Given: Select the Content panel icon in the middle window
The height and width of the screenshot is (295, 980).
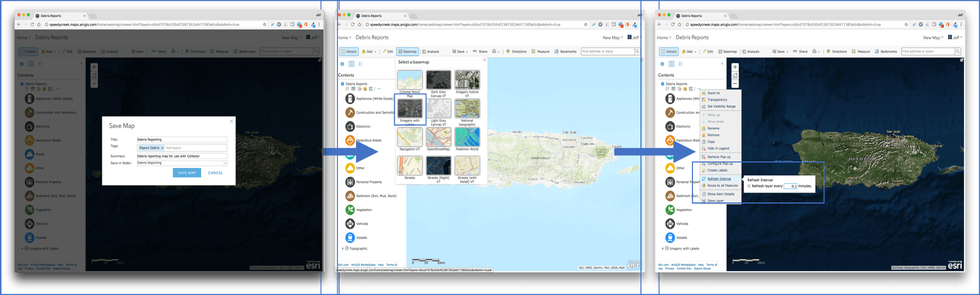Looking at the screenshot, I should click(x=351, y=64).
